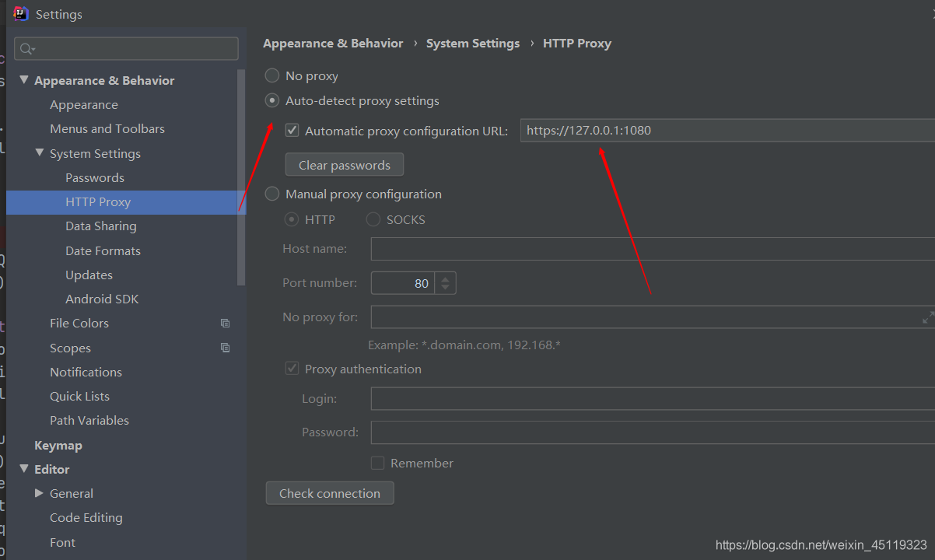The width and height of the screenshot is (935, 560).
Task: Click the settings tree vertical scrollbar
Action: 242,177
